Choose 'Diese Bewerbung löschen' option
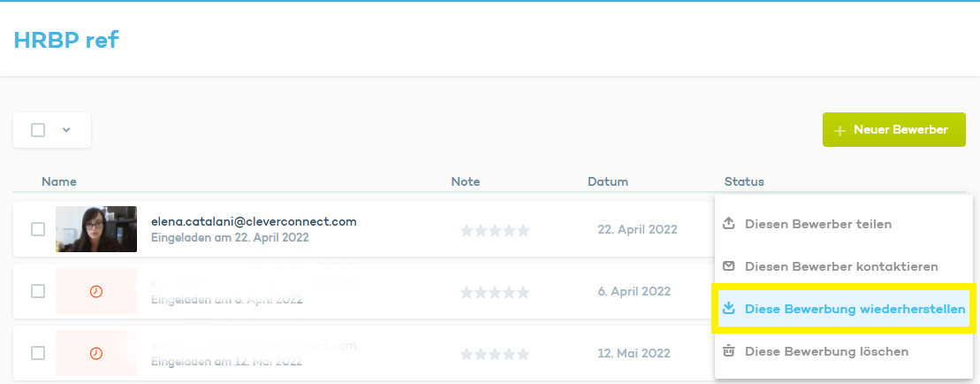 pyautogui.click(x=826, y=351)
